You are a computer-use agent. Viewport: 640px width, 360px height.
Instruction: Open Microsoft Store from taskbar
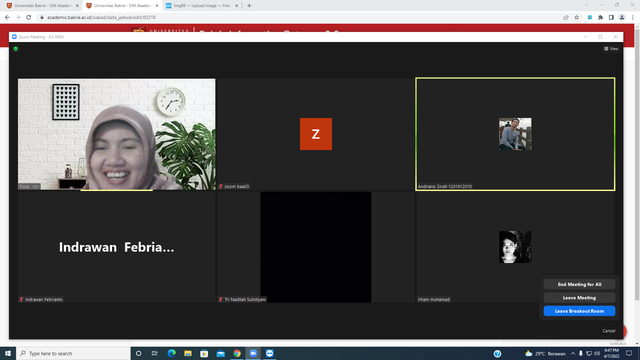(x=204, y=353)
